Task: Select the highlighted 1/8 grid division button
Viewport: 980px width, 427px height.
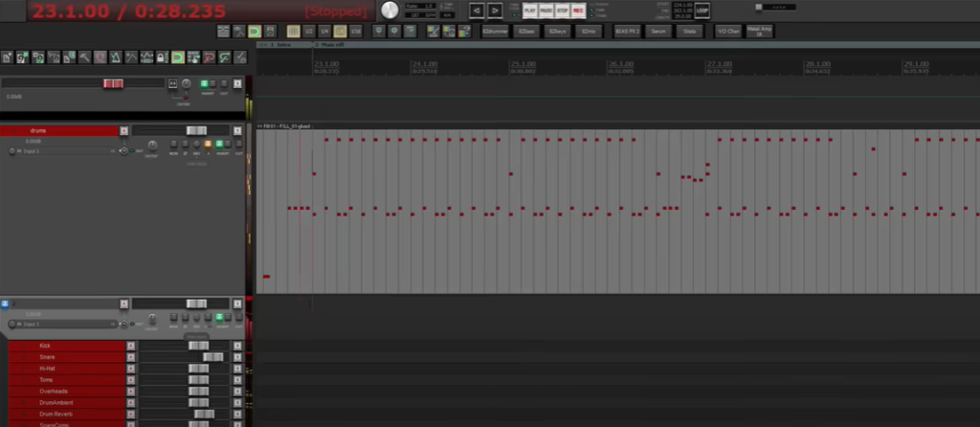Action: [x=340, y=32]
